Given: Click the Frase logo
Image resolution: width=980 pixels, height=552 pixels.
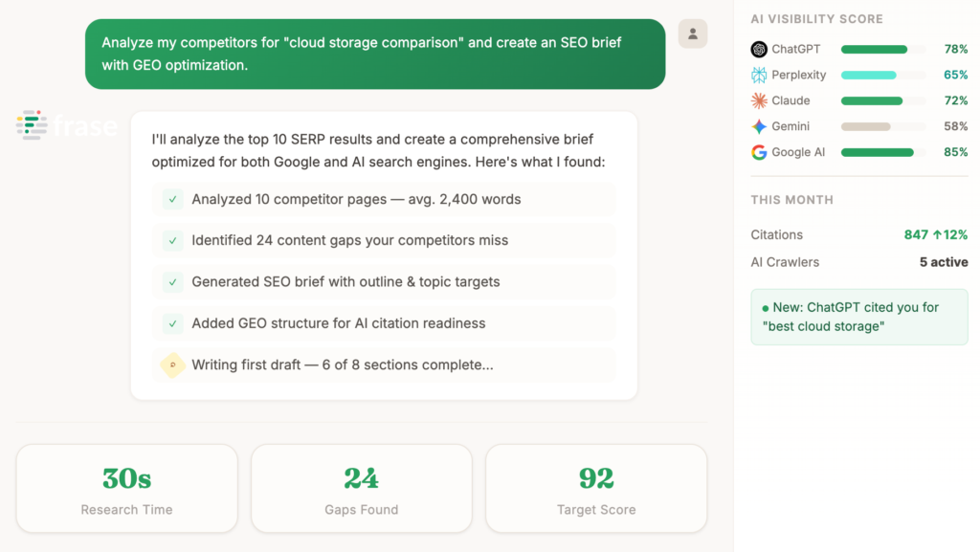Looking at the screenshot, I should click(67, 124).
